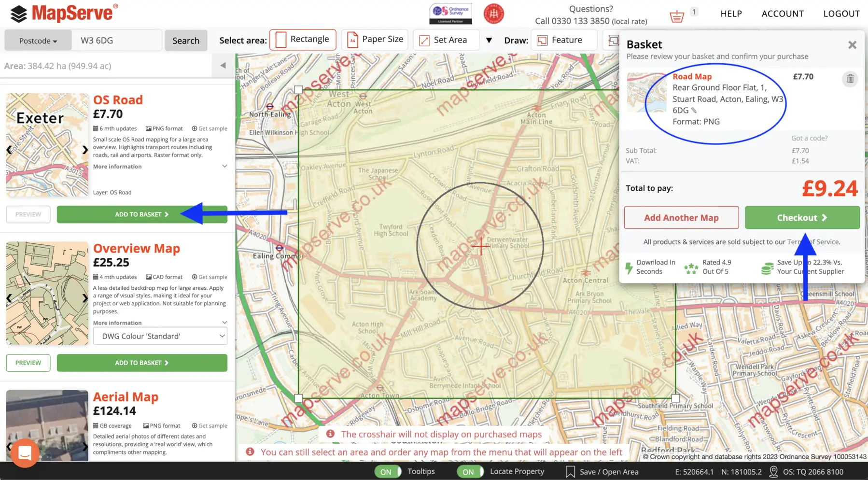The height and width of the screenshot is (480, 868).
Task: Click the MapServe logo
Action: 64,14
